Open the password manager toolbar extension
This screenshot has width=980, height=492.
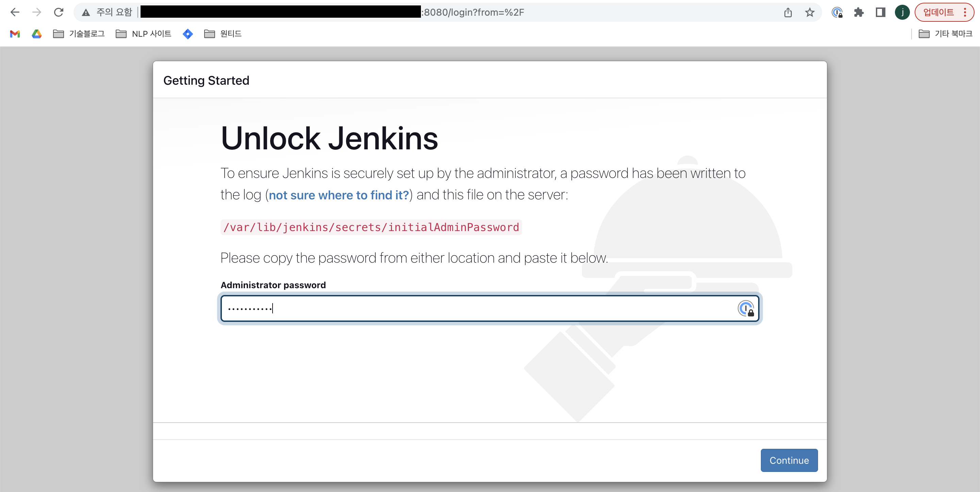(837, 13)
